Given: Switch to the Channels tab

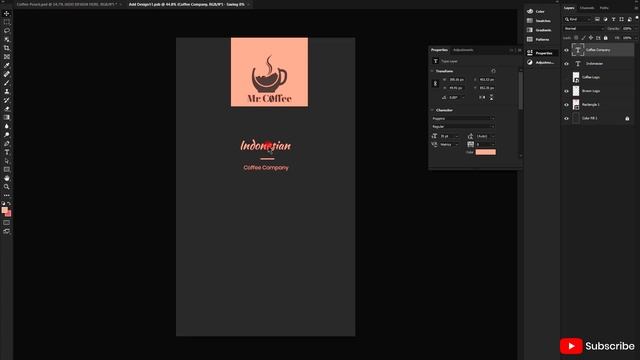Looking at the screenshot, I should point(587,8).
